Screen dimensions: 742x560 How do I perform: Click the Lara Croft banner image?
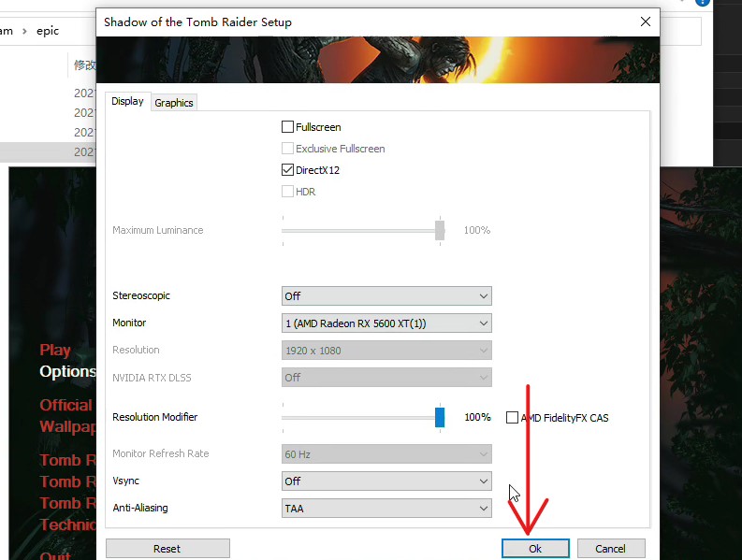click(378, 60)
